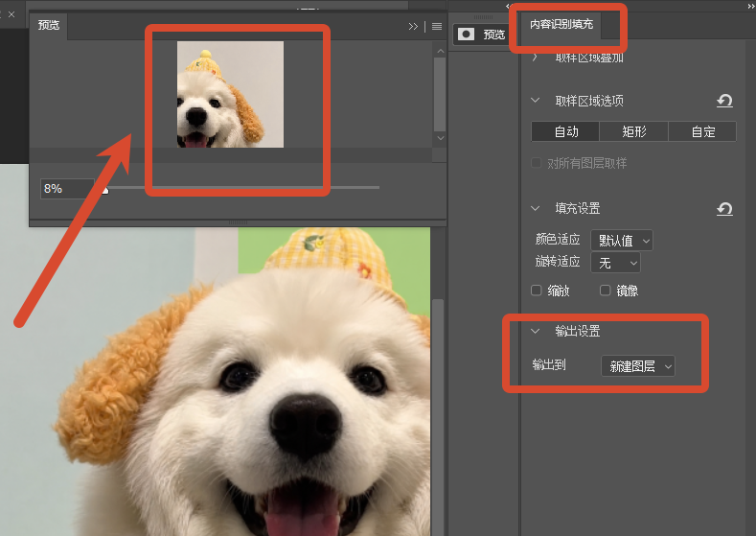Viewport: 756px width, 536px height.
Task: Reset the 填充设置 settings
Action: click(x=724, y=209)
